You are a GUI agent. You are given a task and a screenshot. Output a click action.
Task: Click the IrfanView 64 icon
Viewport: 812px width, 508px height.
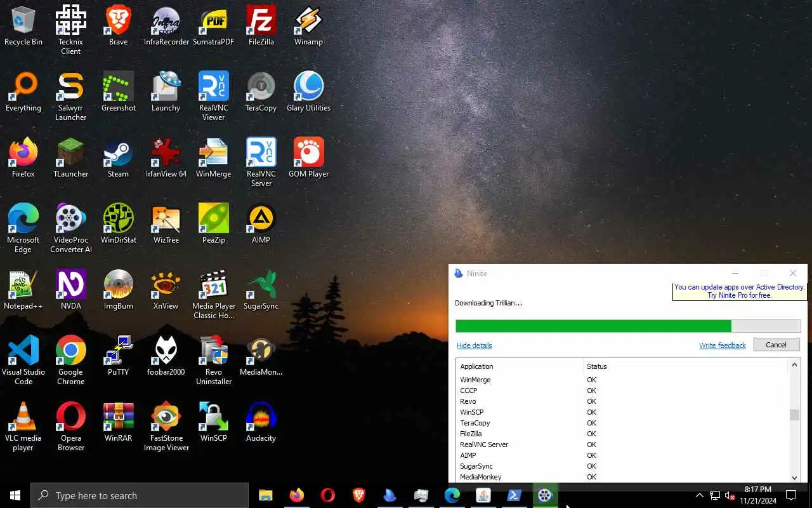pos(166,159)
